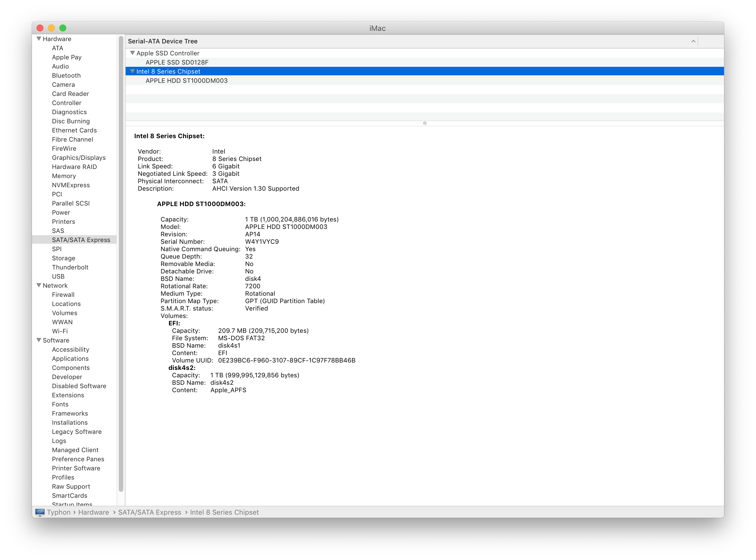Click the Serial-ATA Device Tree column header

[x=412, y=41]
